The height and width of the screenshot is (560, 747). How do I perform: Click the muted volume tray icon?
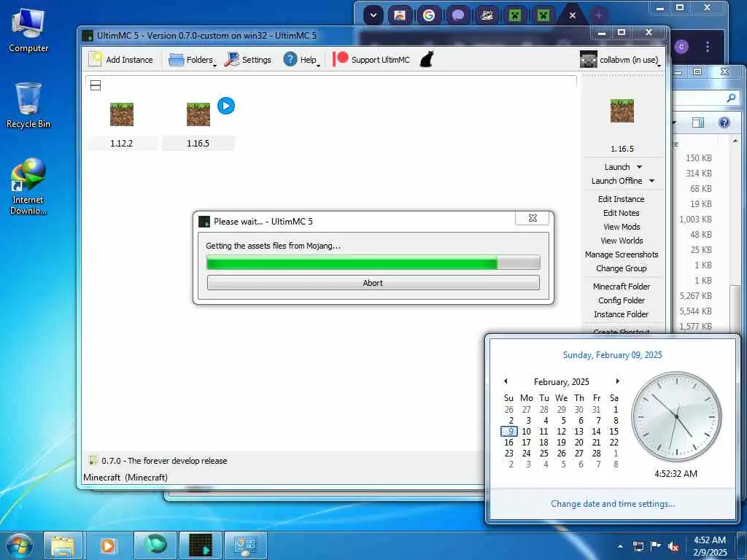673,546
